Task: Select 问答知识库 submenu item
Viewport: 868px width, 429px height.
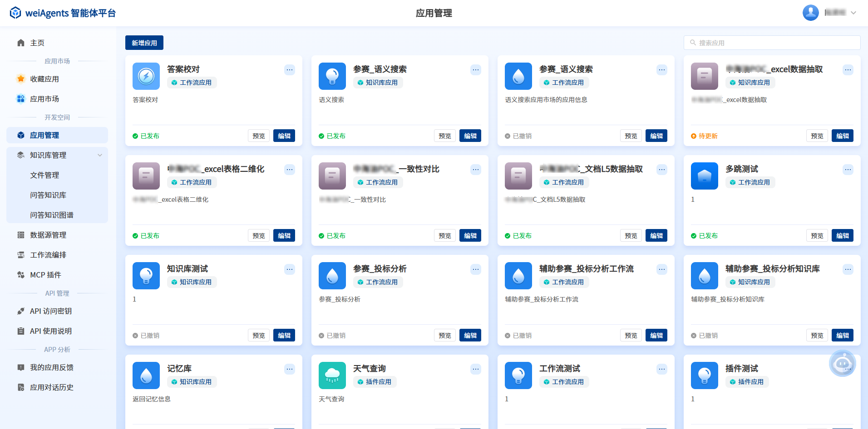Action: pyautogui.click(x=48, y=195)
